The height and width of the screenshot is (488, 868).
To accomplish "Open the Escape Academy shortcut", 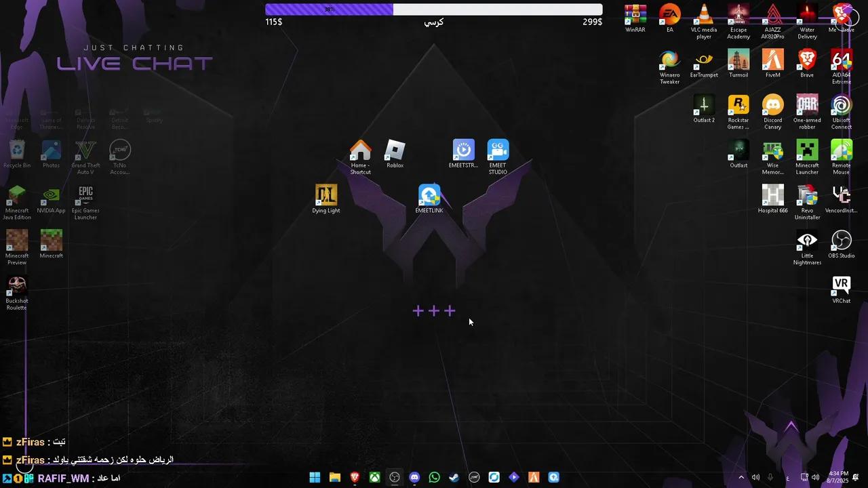I will (738, 22).
